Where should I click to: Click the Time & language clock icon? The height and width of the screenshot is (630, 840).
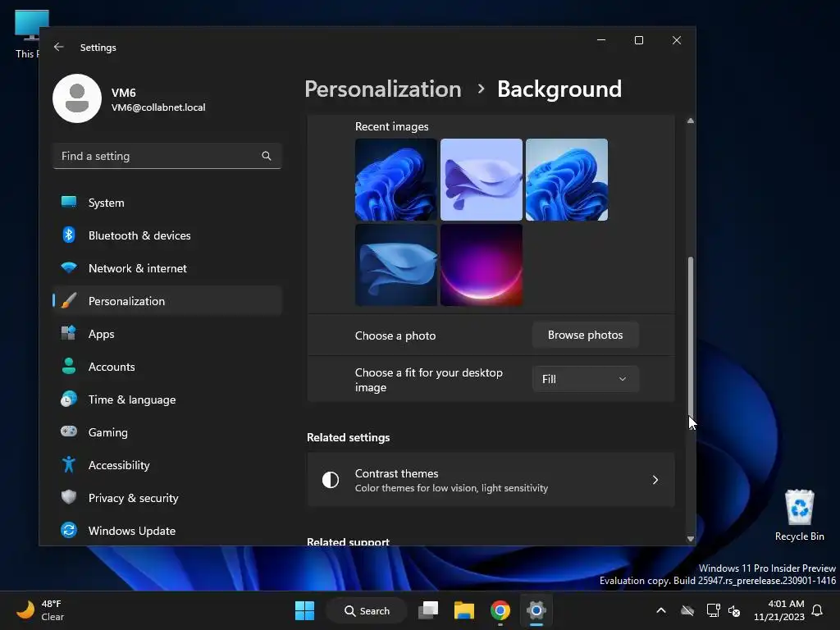(x=69, y=399)
